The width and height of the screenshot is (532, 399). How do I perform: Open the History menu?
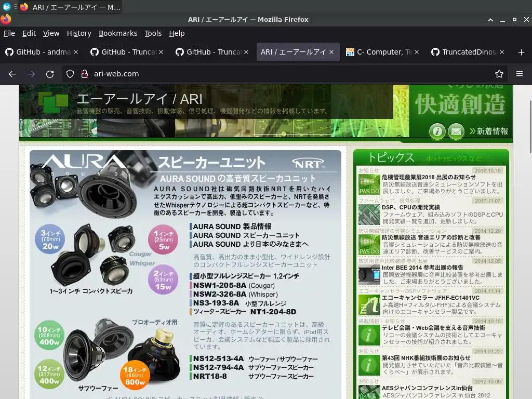click(79, 33)
